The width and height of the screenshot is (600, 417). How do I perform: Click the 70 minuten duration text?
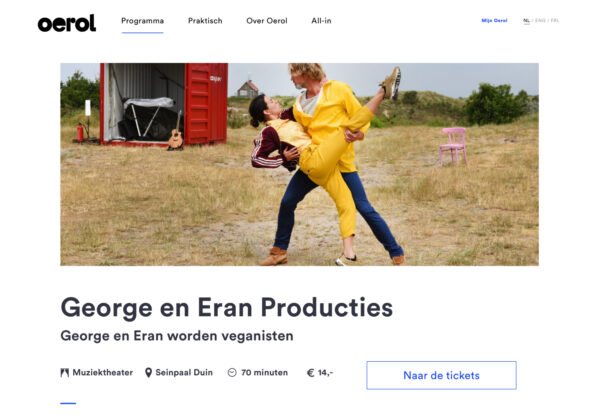pos(264,373)
